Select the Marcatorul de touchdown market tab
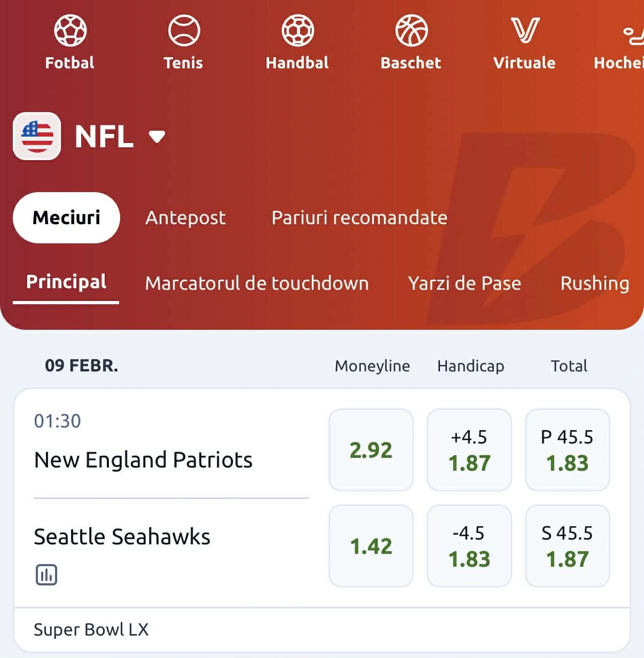Viewport: 644px width, 658px height. (257, 283)
